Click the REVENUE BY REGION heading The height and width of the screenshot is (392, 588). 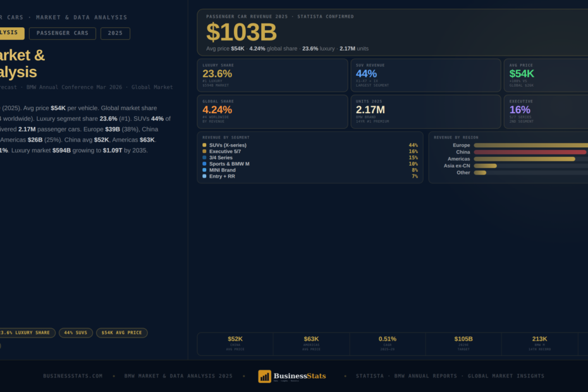tap(456, 138)
